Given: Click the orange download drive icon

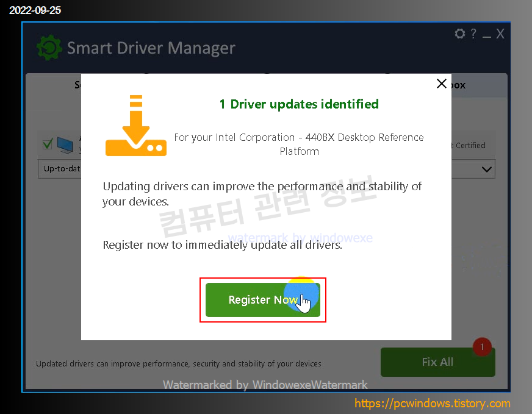Looking at the screenshot, I should coord(136,126).
